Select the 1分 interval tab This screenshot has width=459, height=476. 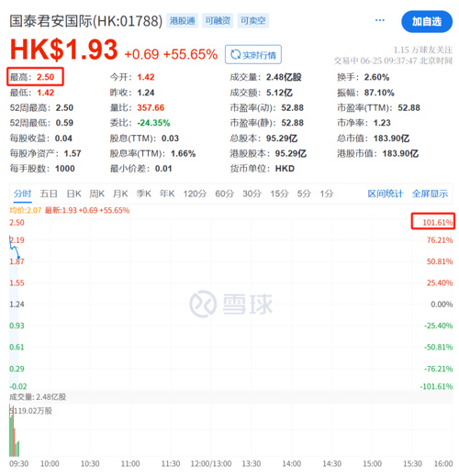(x=327, y=194)
